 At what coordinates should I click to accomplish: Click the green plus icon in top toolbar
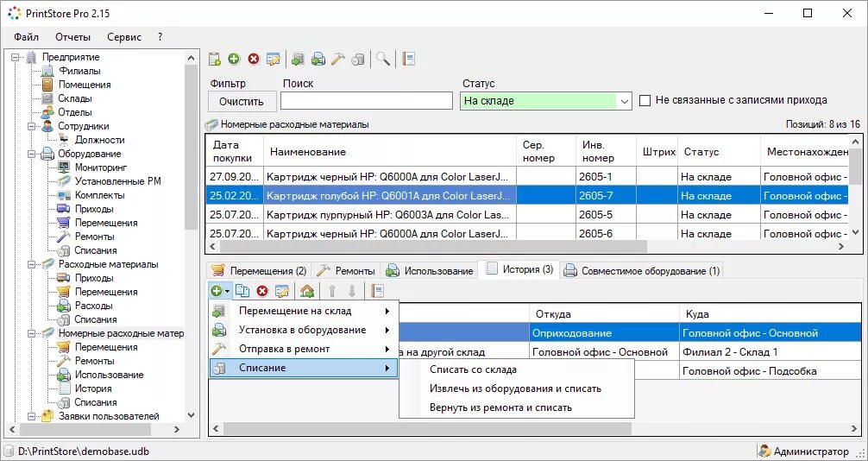click(x=234, y=59)
